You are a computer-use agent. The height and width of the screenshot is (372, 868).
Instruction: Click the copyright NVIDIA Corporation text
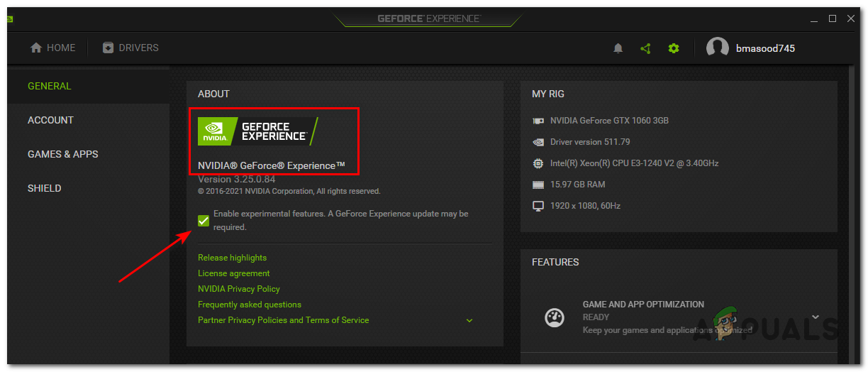tap(289, 192)
